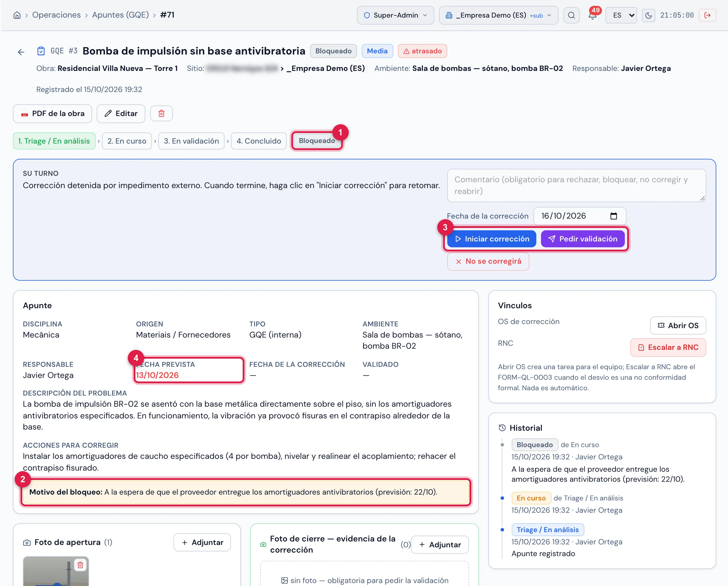Go to the home icon in breadcrumb

click(x=17, y=15)
